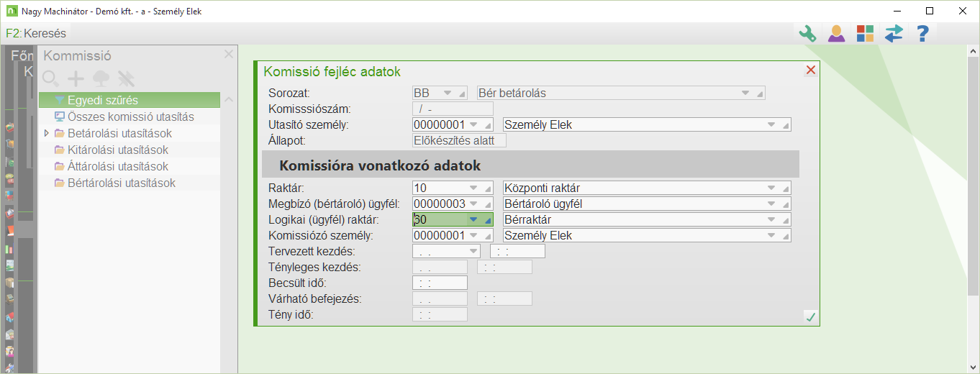Click the blue switch arrows icon
Viewport: 980px width, 374px height.
(x=894, y=33)
